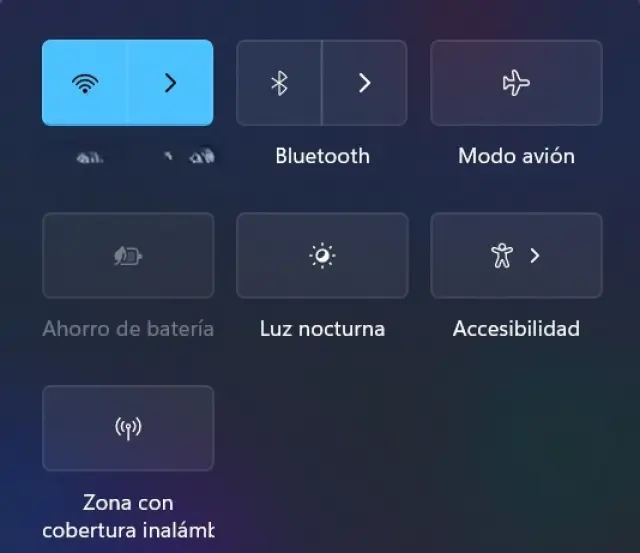Expand the Accessibility options chevron
Viewport: 640px width, 553px height.
(x=535, y=256)
